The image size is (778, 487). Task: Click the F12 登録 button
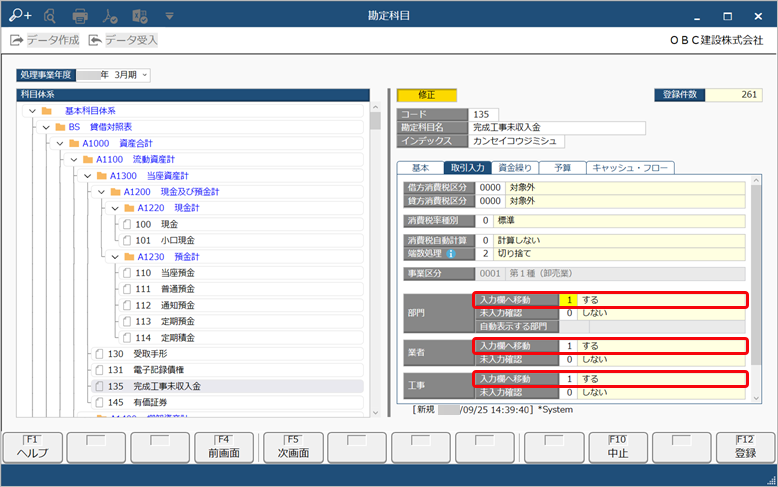(x=745, y=447)
